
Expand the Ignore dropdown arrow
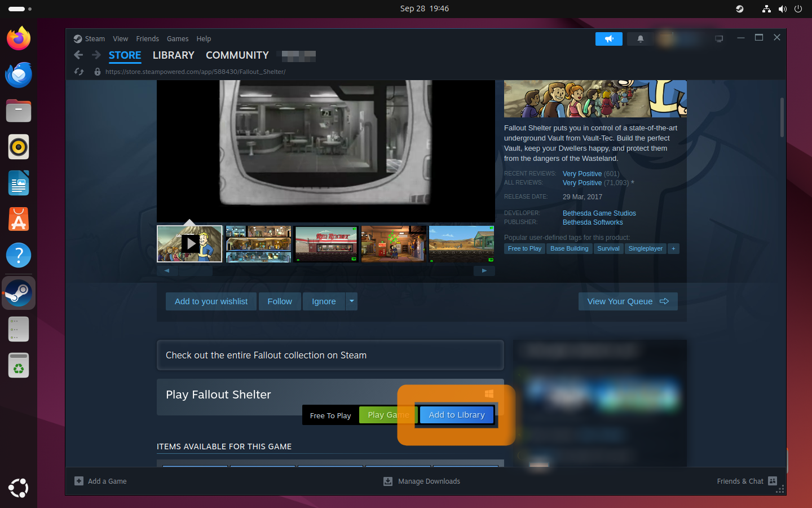click(352, 301)
